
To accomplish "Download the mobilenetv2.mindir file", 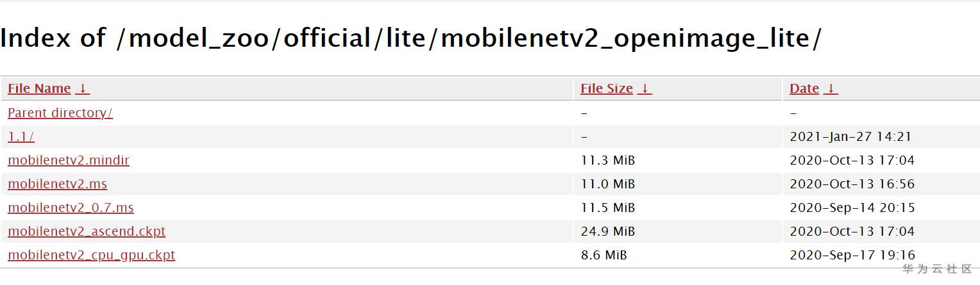I will pyautogui.click(x=69, y=160).
